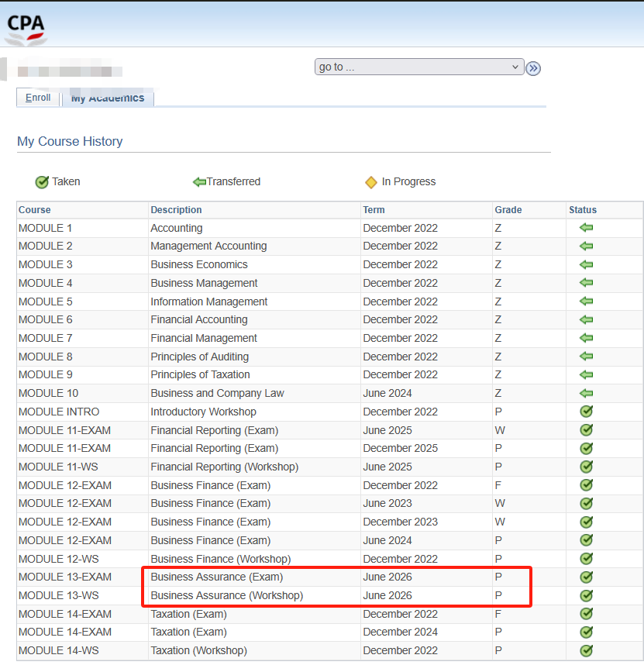
Task: Click taken checkmark for Taxation December 2024 exam
Action: coord(586,632)
